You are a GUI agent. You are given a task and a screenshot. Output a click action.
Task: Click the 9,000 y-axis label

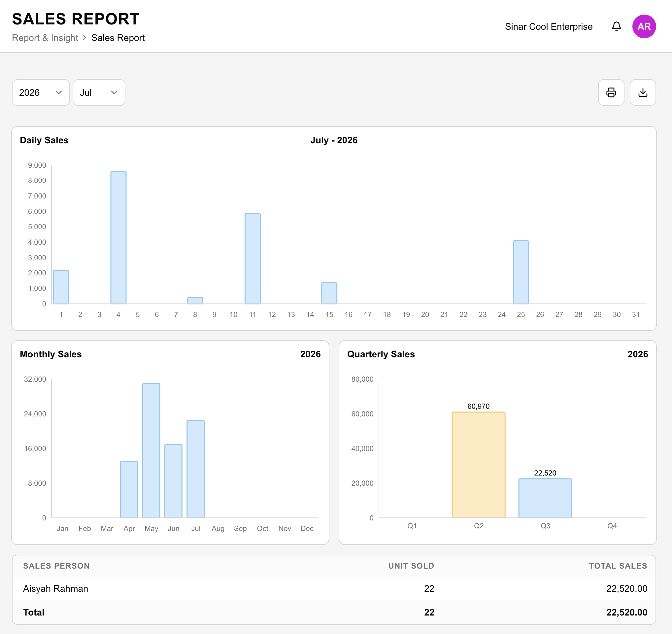point(37,165)
